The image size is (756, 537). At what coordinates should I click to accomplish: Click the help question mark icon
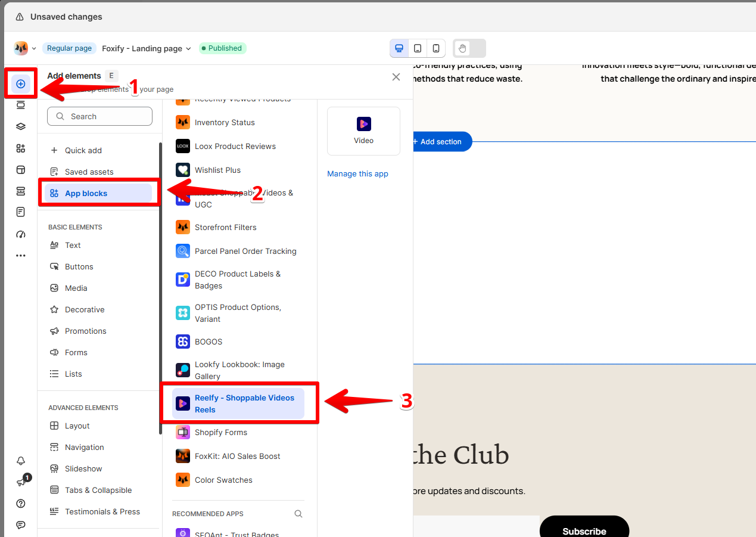pos(21,504)
